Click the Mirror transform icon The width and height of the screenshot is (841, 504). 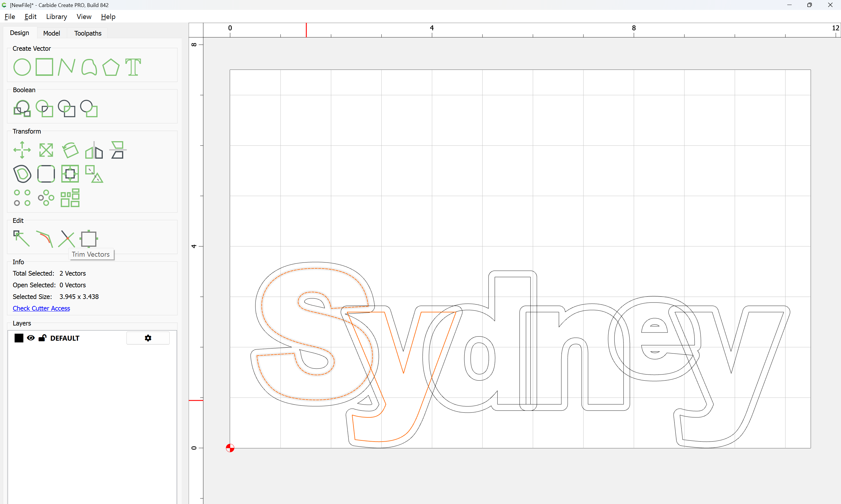click(x=94, y=150)
